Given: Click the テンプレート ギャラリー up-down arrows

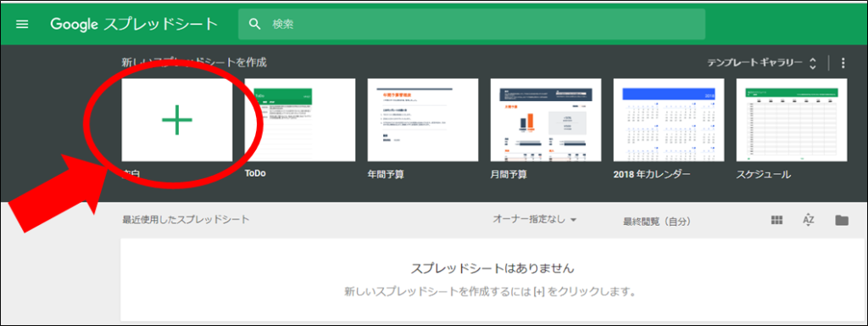Looking at the screenshot, I should (x=812, y=63).
